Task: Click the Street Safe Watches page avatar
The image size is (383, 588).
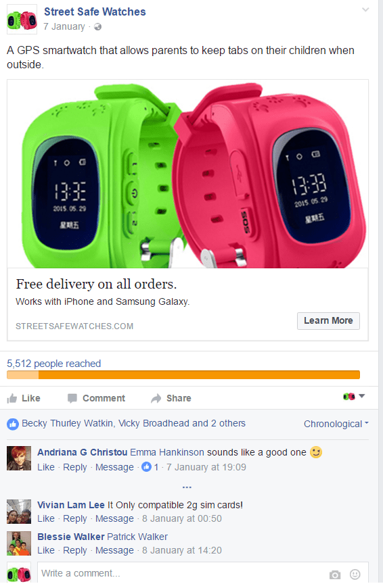Action: 22,20
